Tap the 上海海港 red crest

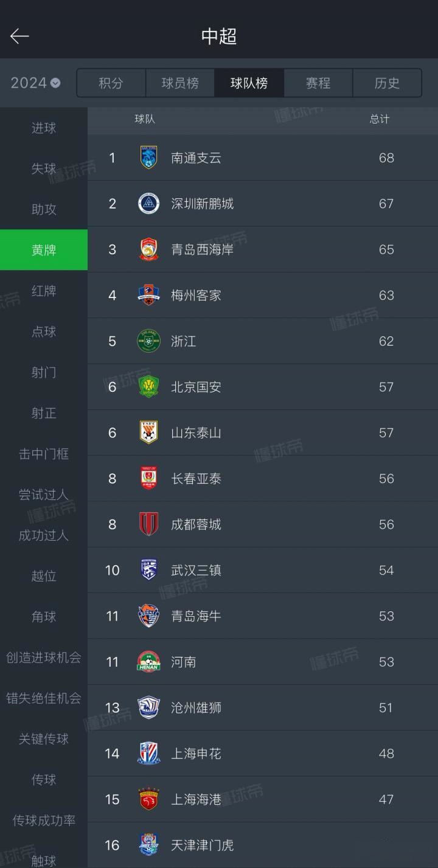[148, 799]
